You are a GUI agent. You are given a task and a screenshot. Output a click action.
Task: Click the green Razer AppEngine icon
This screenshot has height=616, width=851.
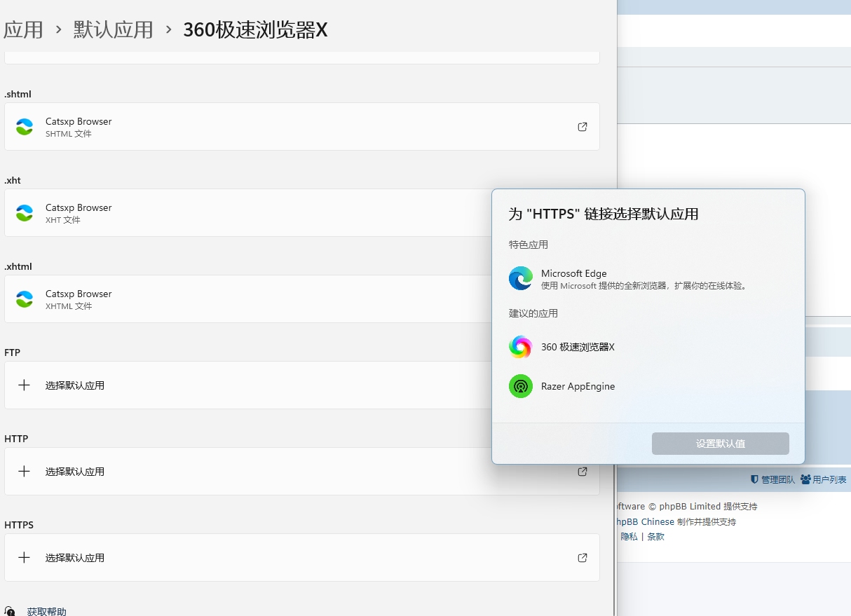(521, 385)
